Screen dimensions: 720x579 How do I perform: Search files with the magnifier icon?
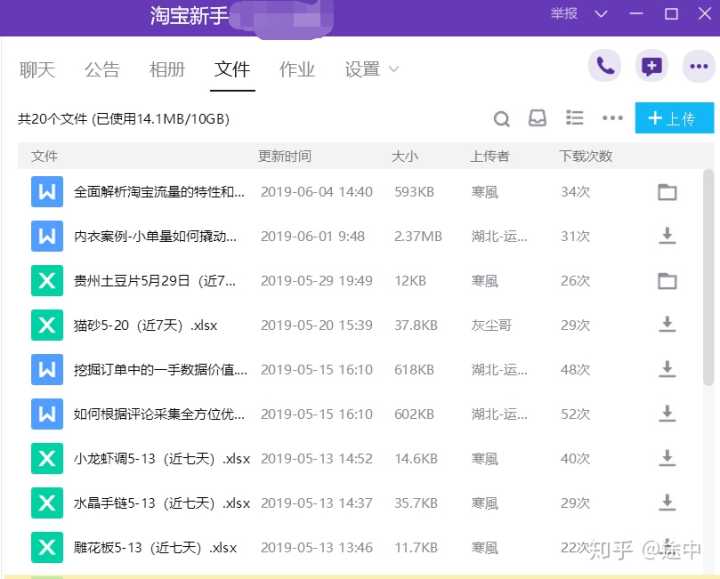point(502,119)
